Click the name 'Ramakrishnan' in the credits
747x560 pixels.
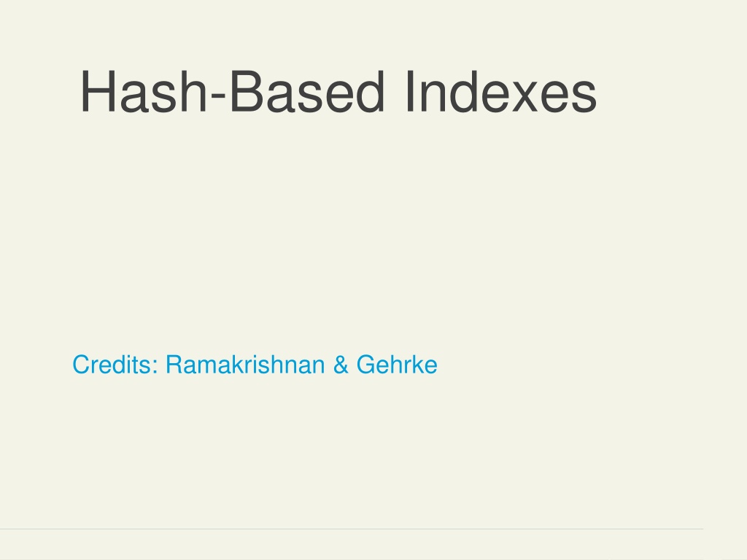click(x=245, y=365)
